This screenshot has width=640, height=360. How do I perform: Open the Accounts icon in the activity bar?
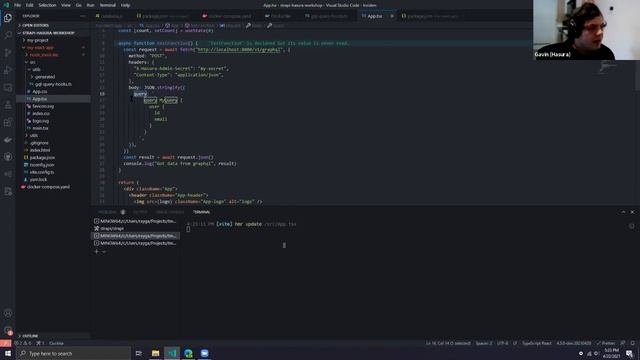[x=8, y=313]
